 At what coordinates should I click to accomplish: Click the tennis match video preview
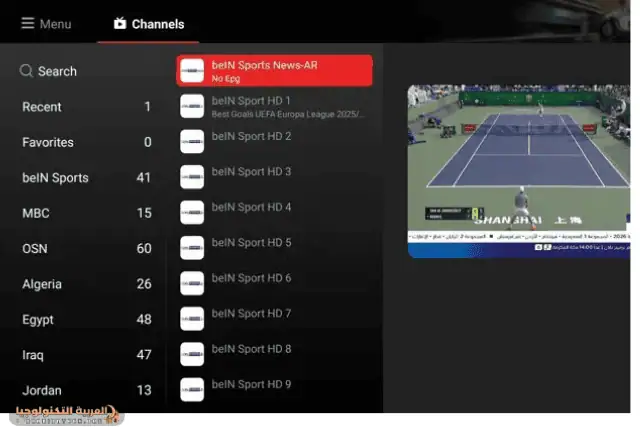pos(519,171)
